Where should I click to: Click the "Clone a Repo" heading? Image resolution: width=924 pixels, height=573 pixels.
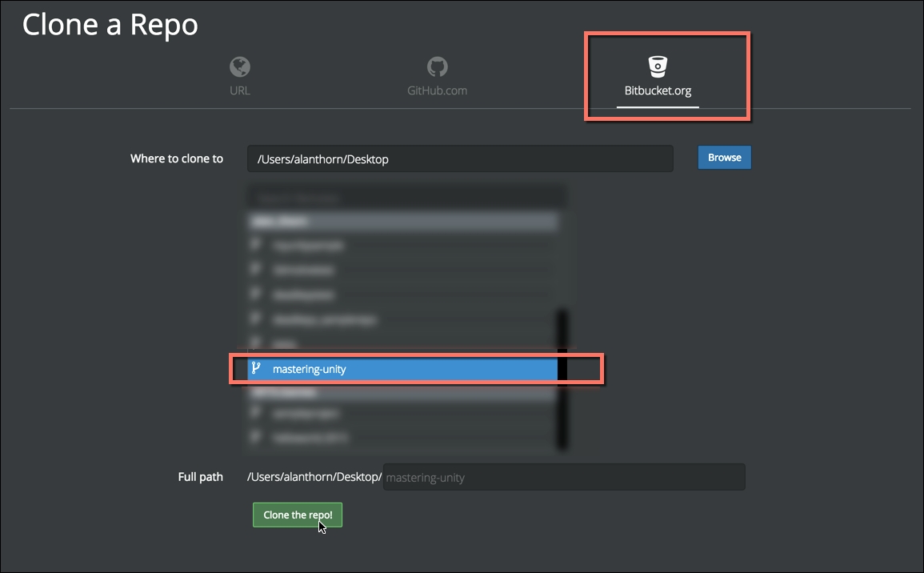(x=110, y=25)
